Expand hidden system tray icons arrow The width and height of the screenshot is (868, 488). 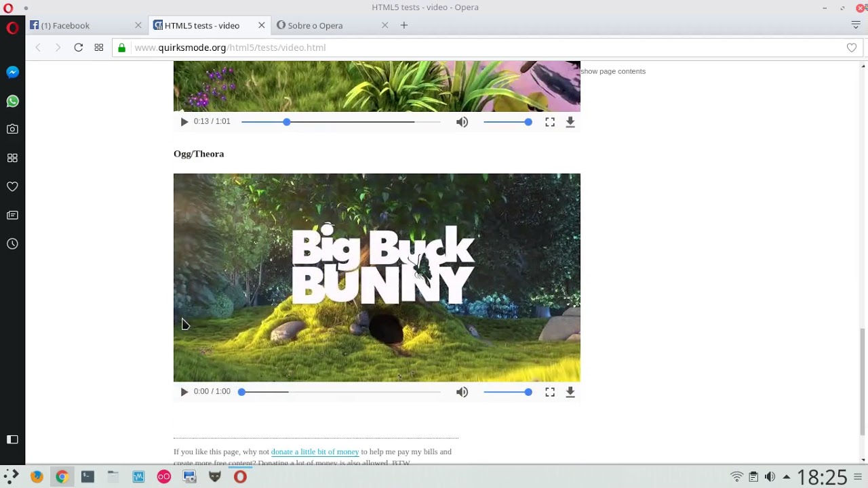click(x=787, y=476)
